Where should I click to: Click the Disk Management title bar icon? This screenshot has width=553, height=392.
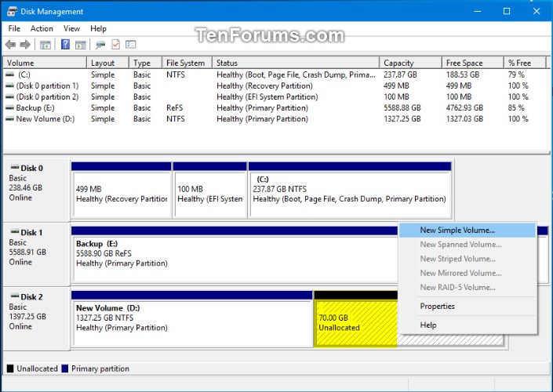[x=12, y=12]
